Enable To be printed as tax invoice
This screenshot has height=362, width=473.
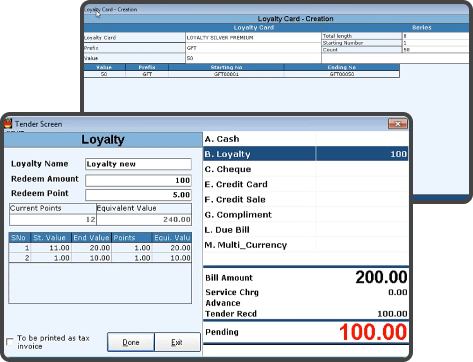10,342
